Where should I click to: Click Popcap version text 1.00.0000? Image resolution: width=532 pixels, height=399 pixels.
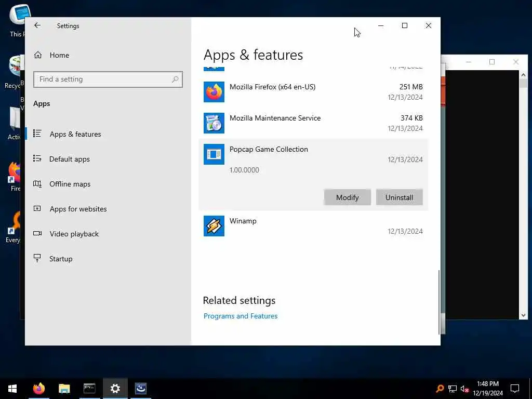244,170
